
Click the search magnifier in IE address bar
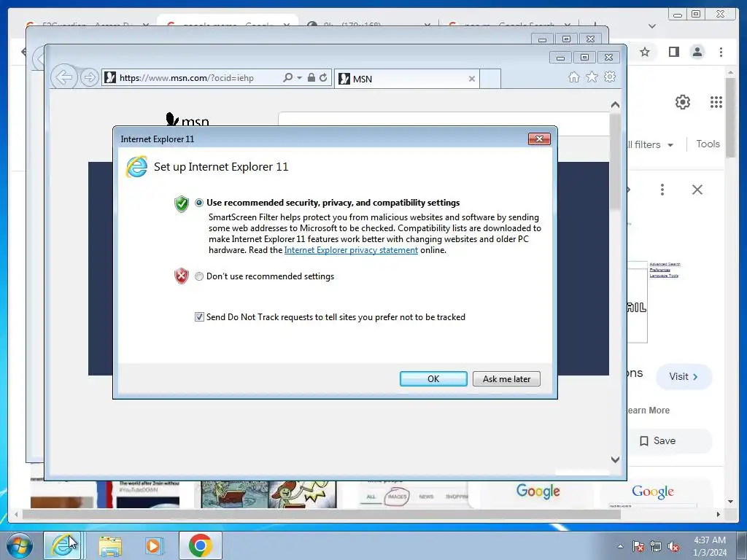[287, 77]
